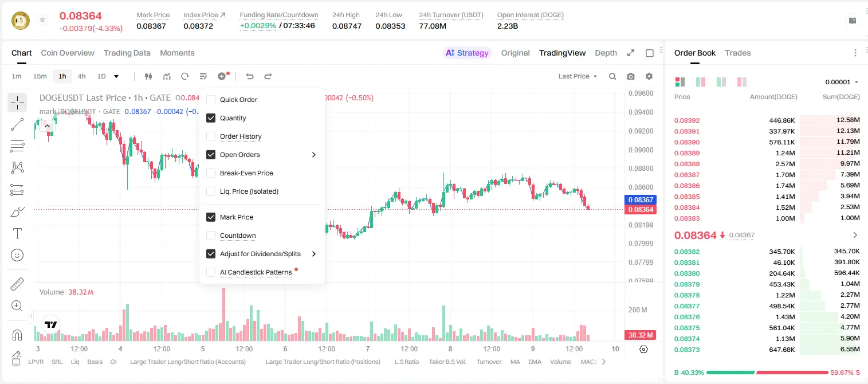Expand chart to fullscreen with arrows icon
This screenshot has height=384, width=868.
tap(631, 53)
